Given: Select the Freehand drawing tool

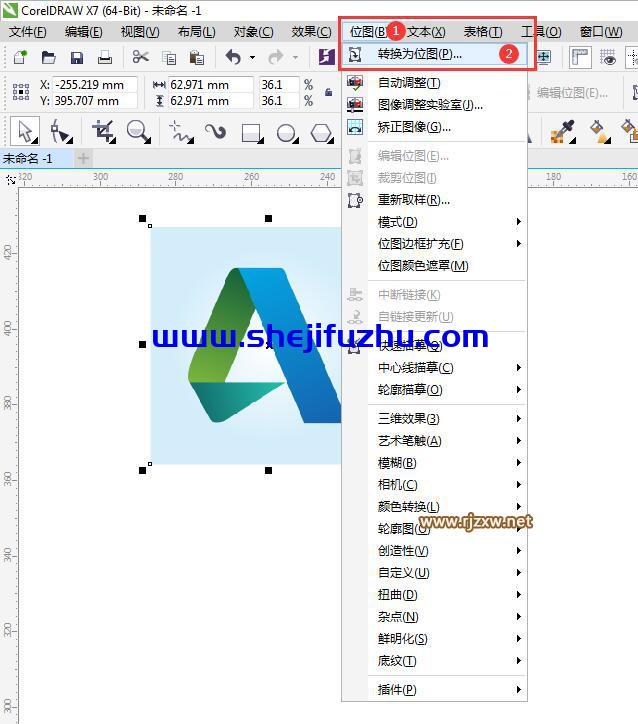Looking at the screenshot, I should [181, 132].
